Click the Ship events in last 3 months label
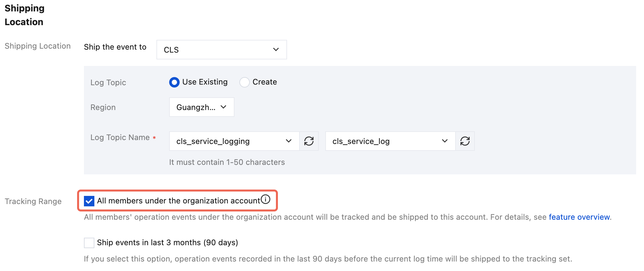644x271 pixels. [x=167, y=243]
